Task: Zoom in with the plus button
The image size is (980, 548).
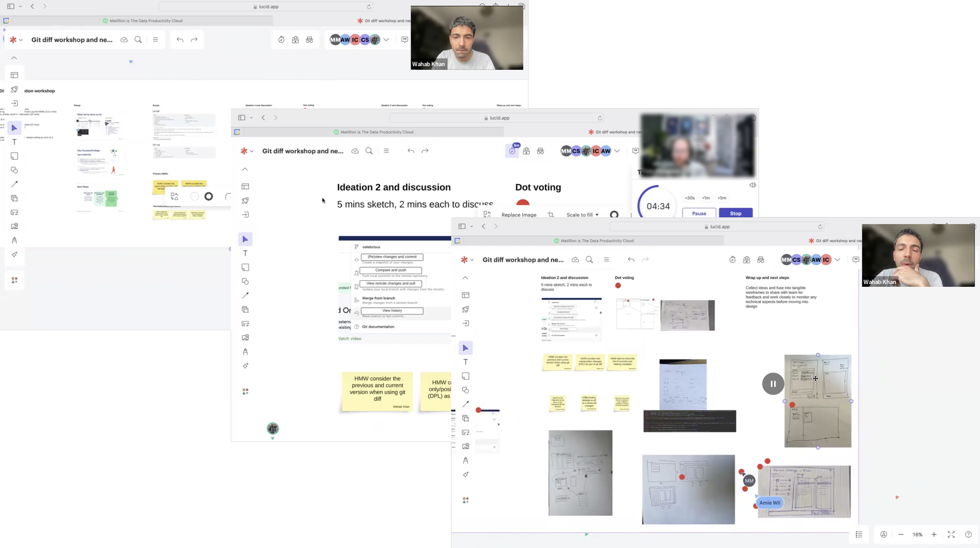Action: (x=934, y=534)
